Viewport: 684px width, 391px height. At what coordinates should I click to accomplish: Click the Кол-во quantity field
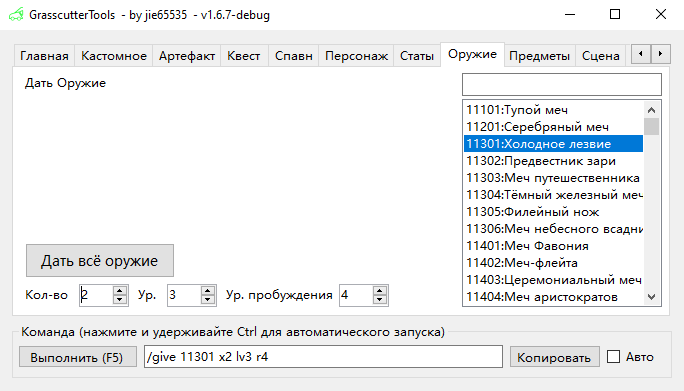pyautogui.click(x=96, y=295)
